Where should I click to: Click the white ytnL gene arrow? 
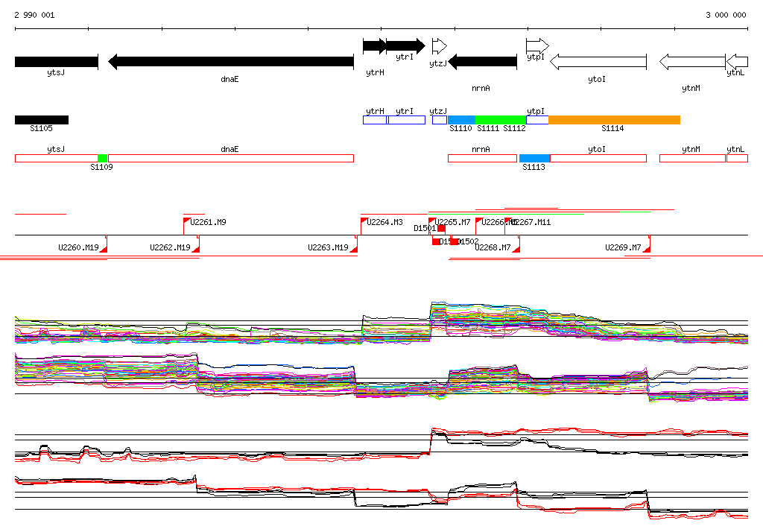click(x=737, y=62)
